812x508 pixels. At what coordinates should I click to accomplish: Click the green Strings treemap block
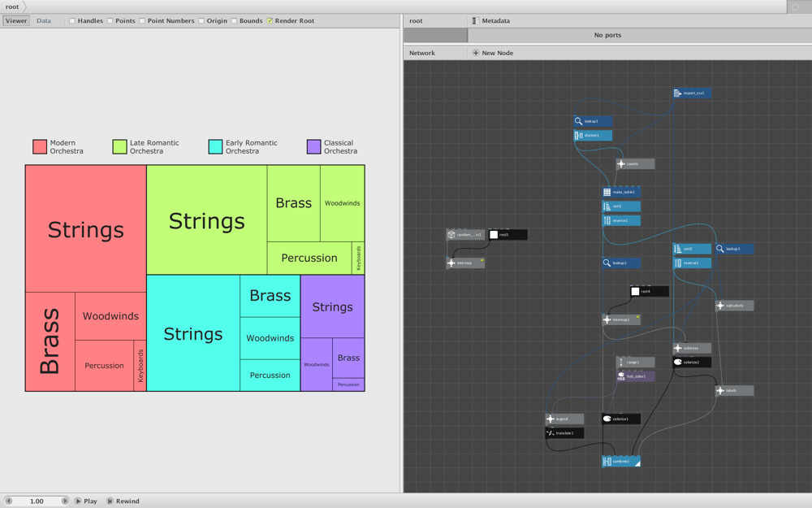pyautogui.click(x=206, y=219)
